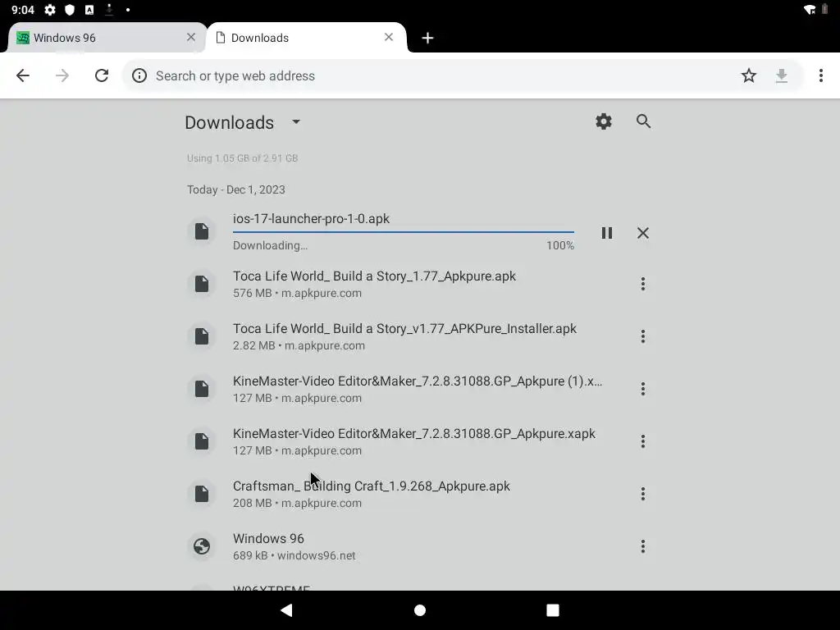
Task: Search downloads with magnifier icon
Action: (643, 121)
